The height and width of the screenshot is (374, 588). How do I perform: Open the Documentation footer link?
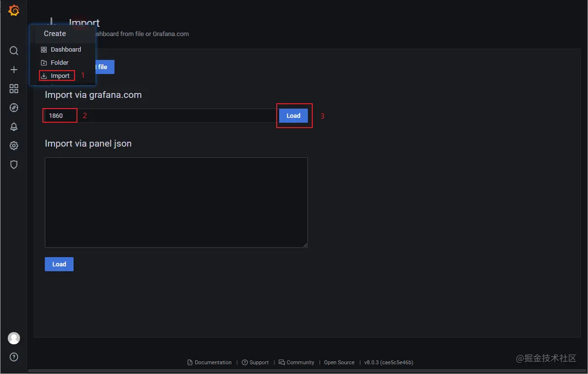point(209,362)
